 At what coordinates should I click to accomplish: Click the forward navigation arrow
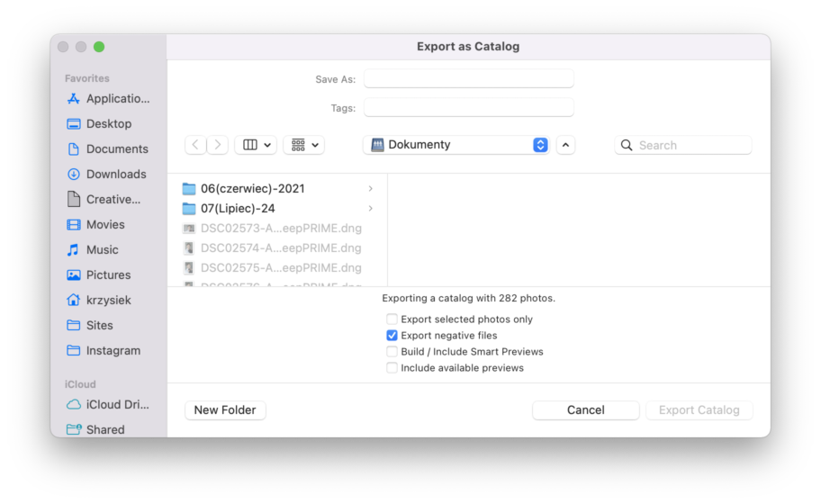(218, 145)
